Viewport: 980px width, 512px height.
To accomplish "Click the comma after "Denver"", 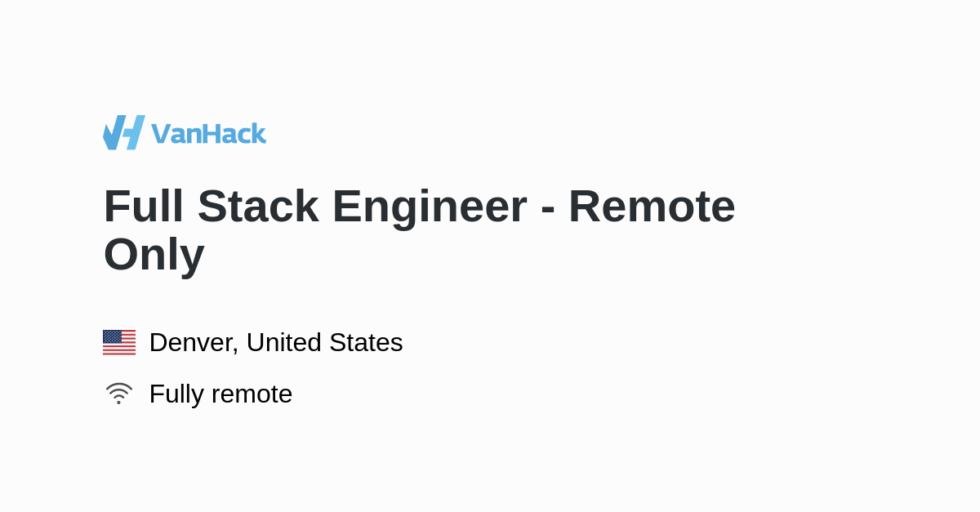I will [236, 349].
